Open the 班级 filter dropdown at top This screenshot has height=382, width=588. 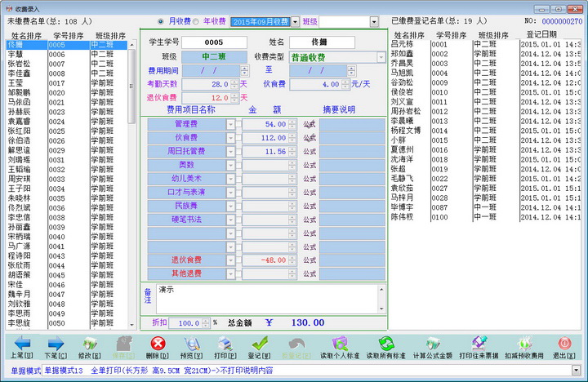(374, 22)
